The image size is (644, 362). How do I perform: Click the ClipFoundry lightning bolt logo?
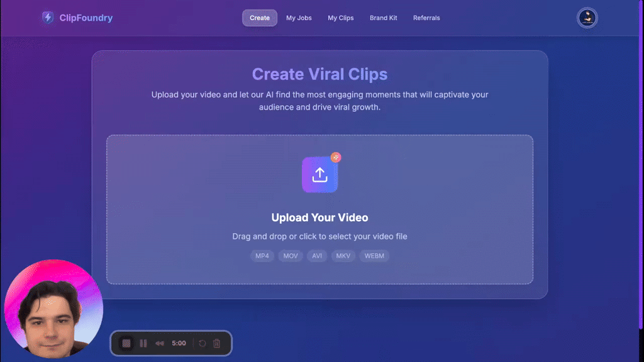(48, 17)
